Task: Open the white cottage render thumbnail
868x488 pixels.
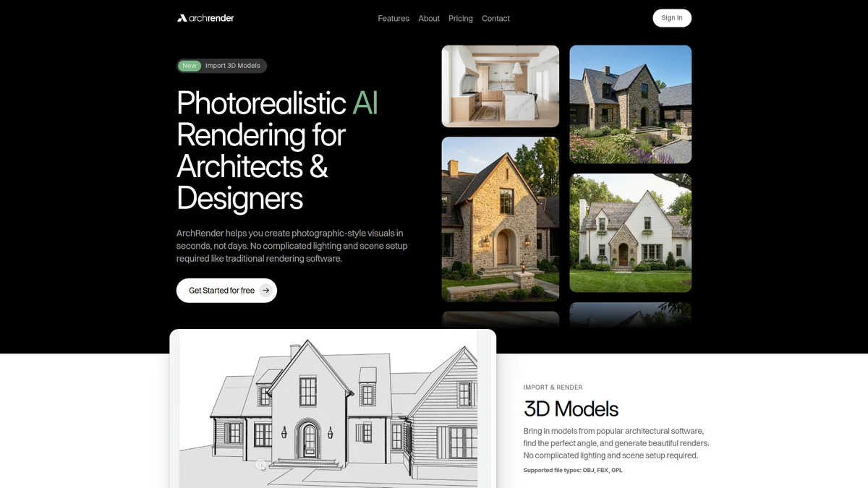Action: [630, 233]
